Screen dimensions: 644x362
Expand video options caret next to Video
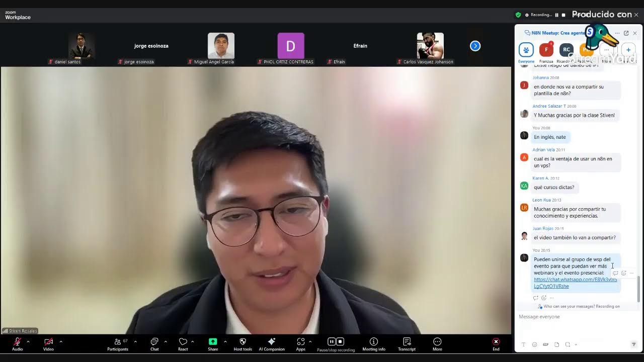click(x=61, y=341)
